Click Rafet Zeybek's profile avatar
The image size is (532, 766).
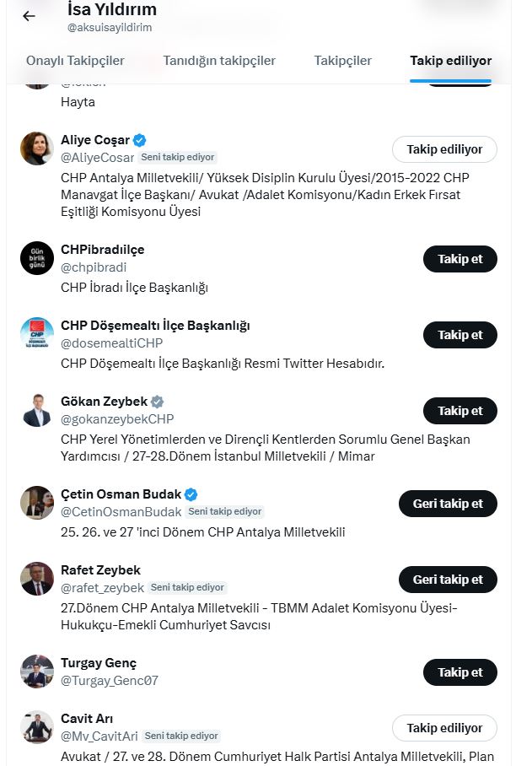37,579
